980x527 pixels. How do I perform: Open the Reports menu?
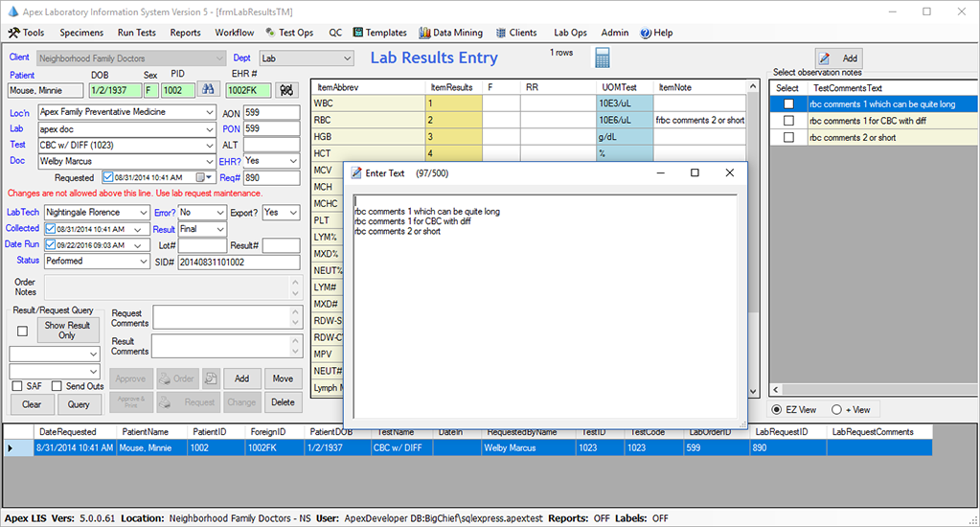point(186,33)
